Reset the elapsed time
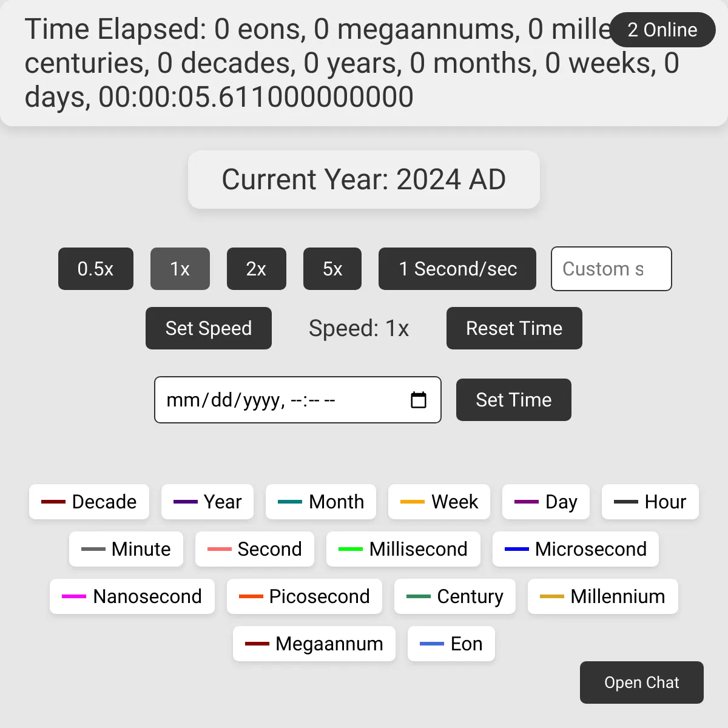The height and width of the screenshot is (728, 728). 514,328
